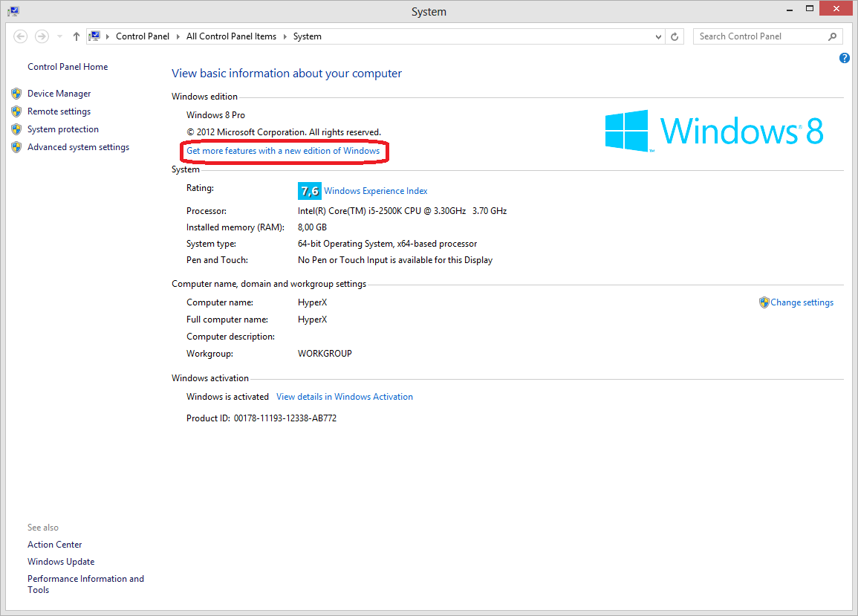This screenshot has width=858, height=616.
Task: Open Remote settings
Action: 59,111
